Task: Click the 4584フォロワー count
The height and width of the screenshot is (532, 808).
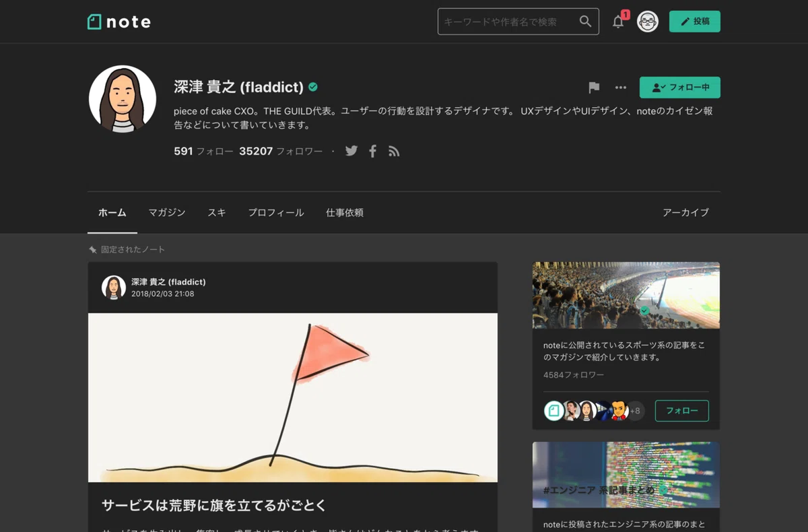Action: 574,375
